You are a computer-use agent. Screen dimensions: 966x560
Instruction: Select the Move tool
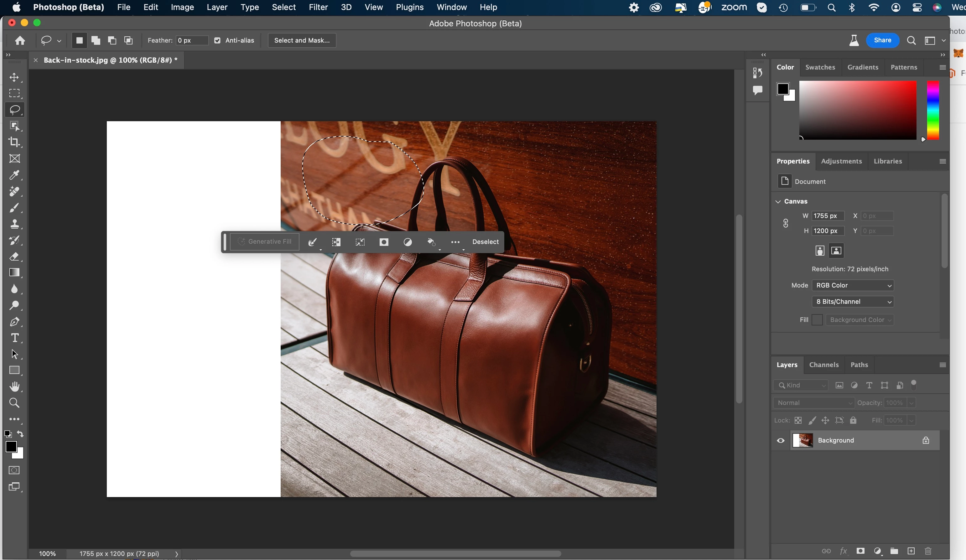click(x=15, y=77)
